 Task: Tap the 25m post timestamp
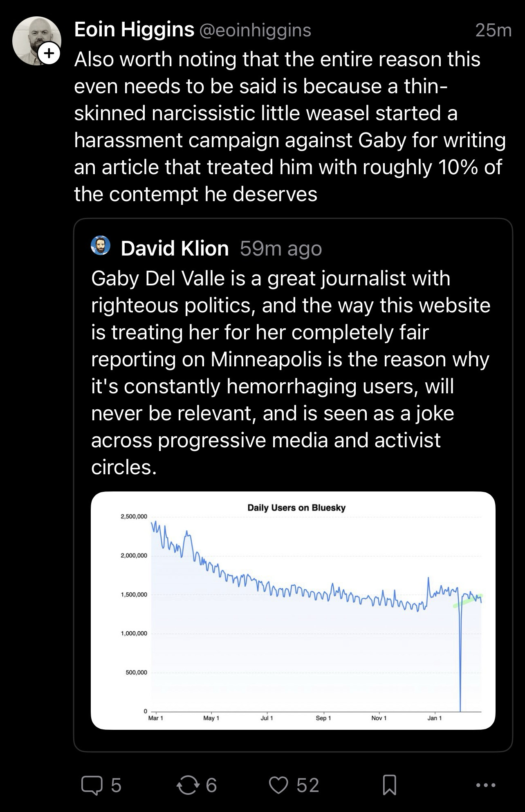493,30
